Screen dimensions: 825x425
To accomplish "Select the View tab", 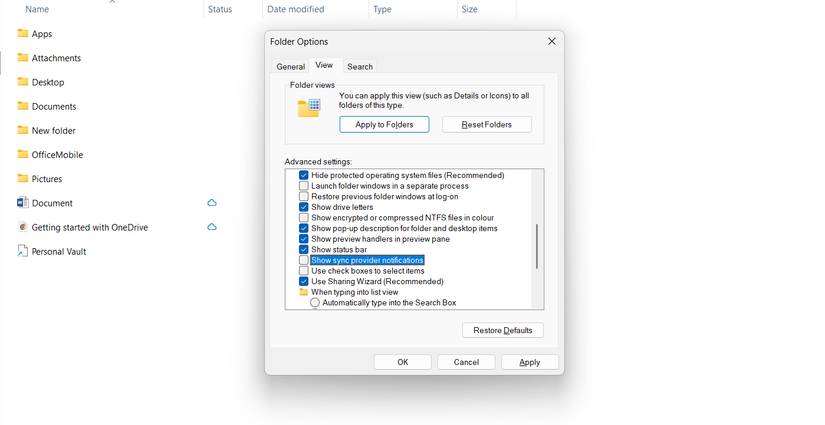I will pyautogui.click(x=324, y=65).
